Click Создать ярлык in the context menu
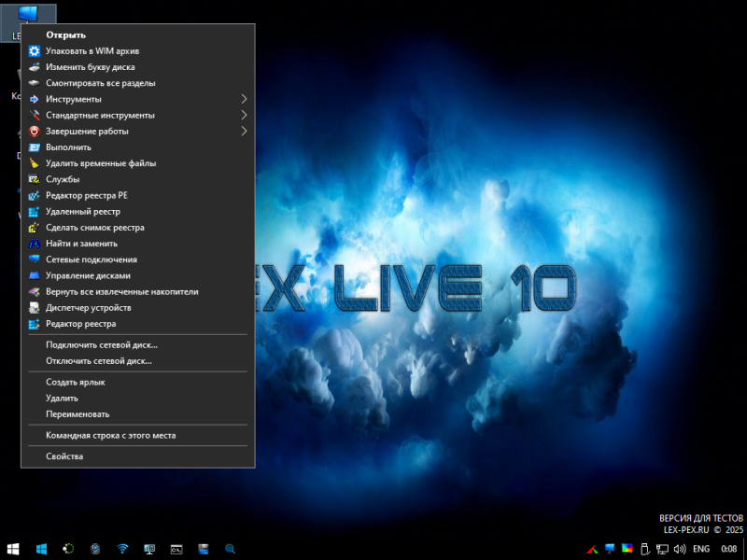Screen dimensions: 747x560 click(x=76, y=382)
